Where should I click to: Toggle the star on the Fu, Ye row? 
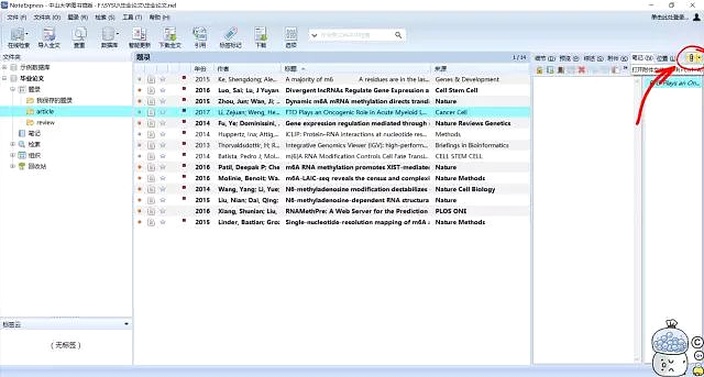pyautogui.click(x=163, y=123)
